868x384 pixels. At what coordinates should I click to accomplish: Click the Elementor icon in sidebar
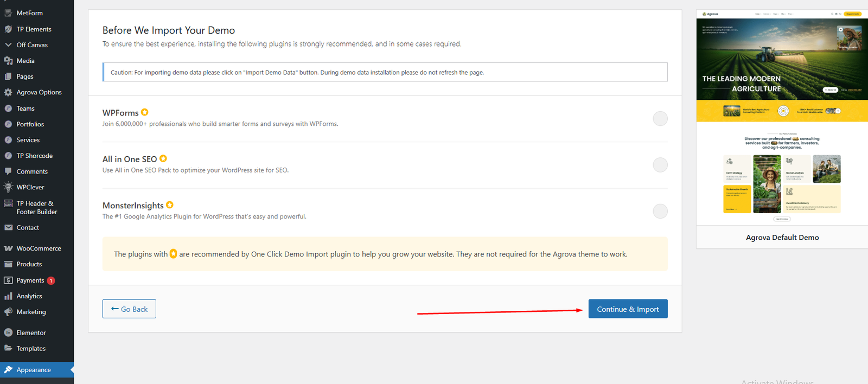(8, 332)
